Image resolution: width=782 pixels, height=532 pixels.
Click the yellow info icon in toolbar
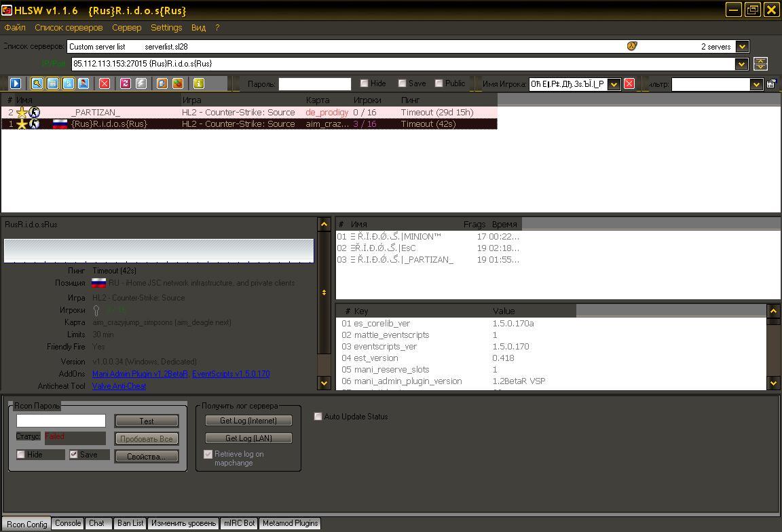199,83
